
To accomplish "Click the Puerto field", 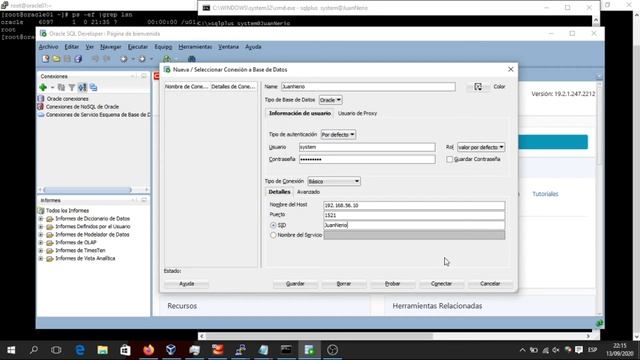I will click(414, 215).
